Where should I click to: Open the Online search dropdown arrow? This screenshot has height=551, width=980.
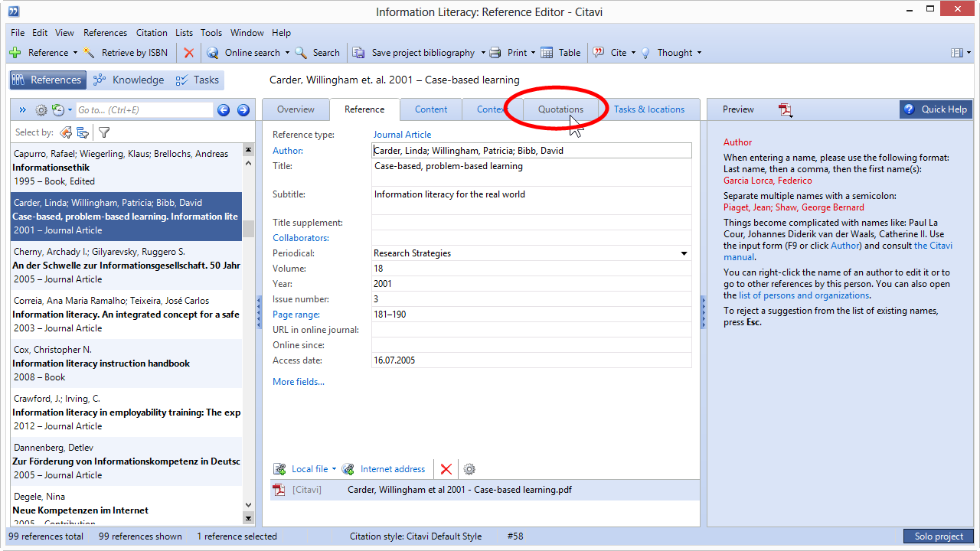tap(287, 53)
